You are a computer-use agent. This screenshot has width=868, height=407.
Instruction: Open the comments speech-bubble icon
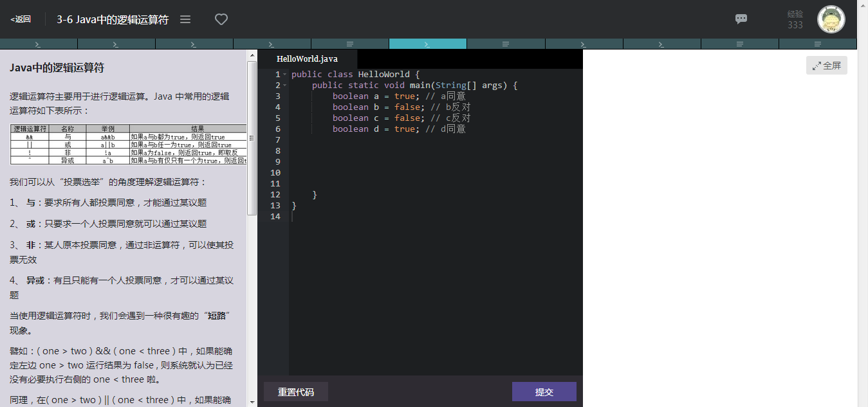(x=741, y=19)
